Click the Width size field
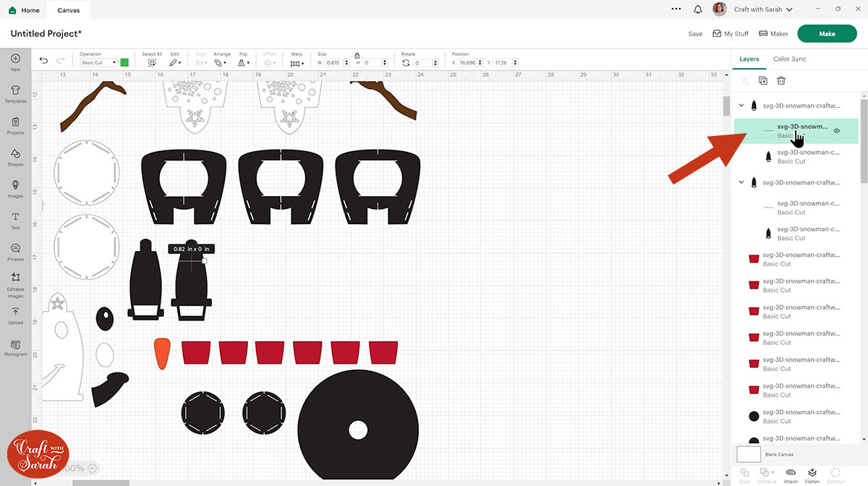Screen dimensions: 868x486 click(337, 63)
